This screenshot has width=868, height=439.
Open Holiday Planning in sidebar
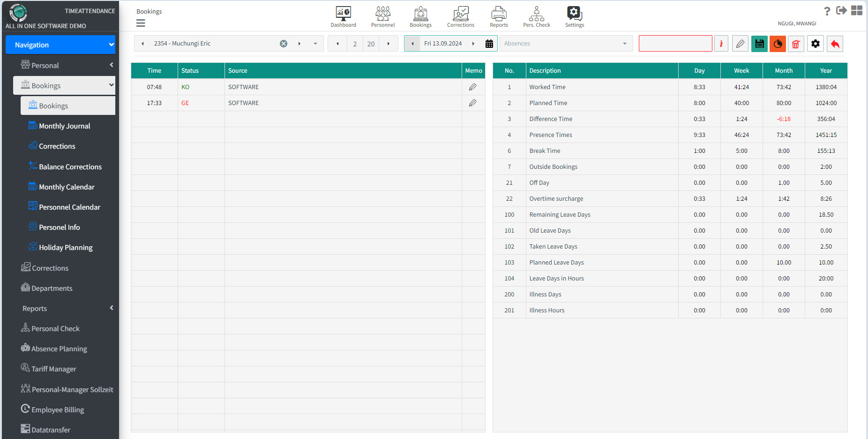(x=66, y=247)
